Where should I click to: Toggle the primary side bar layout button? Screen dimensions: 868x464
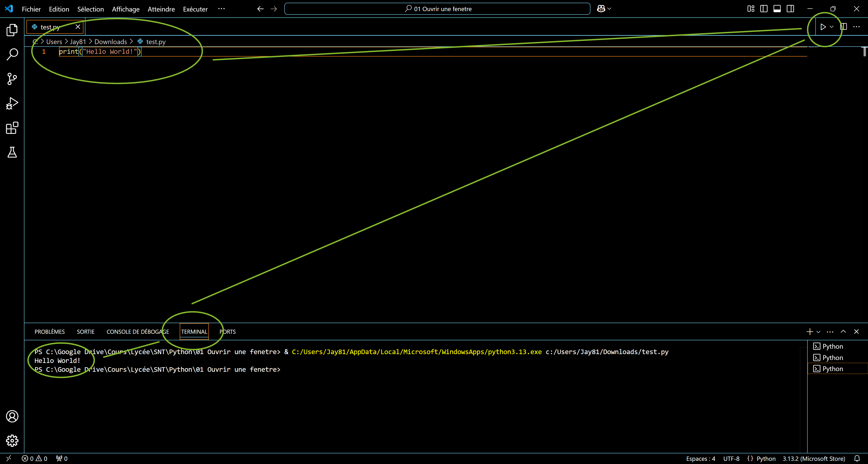pyautogui.click(x=764, y=9)
